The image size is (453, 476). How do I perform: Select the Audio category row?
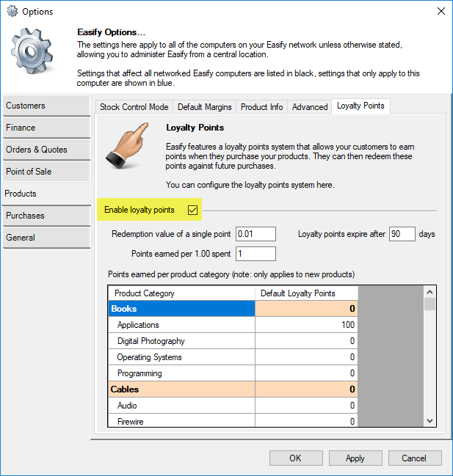click(181, 406)
